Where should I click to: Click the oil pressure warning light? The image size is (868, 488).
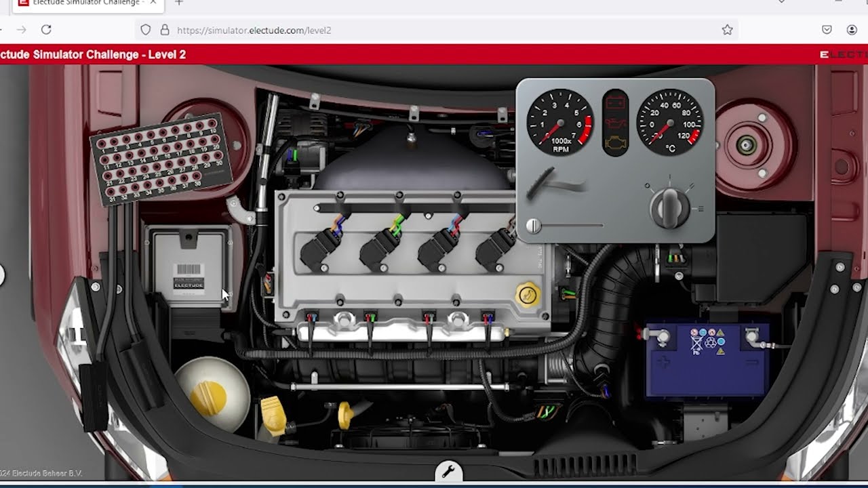click(x=615, y=123)
